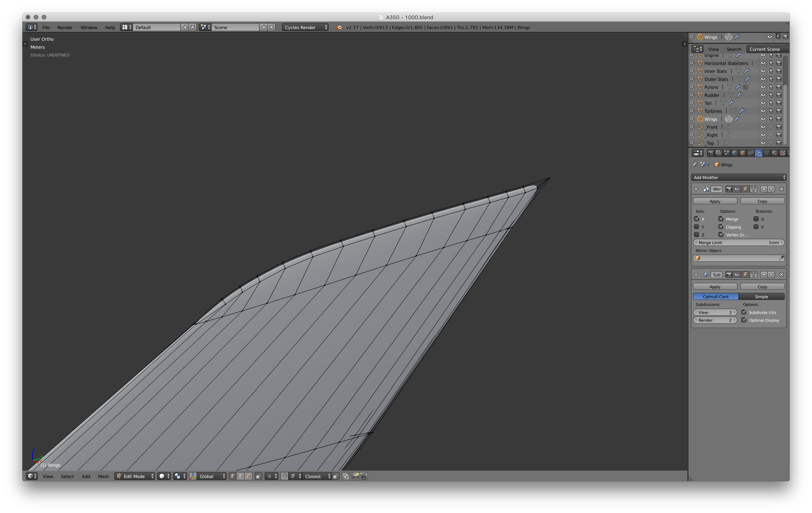The width and height of the screenshot is (812, 513).
Task: Toggle Mirror modifier edit mode display icon
Action: pos(745,189)
